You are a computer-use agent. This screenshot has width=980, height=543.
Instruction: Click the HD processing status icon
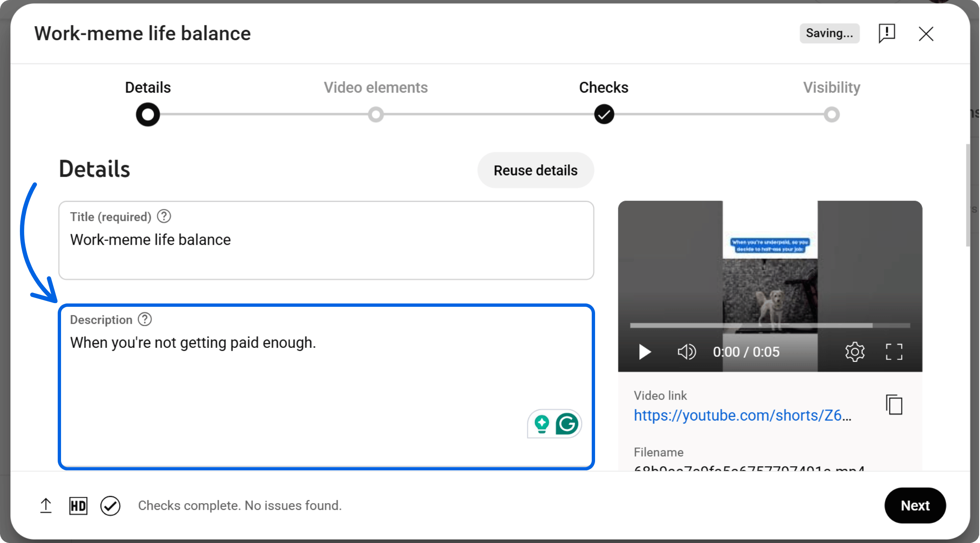(78, 505)
